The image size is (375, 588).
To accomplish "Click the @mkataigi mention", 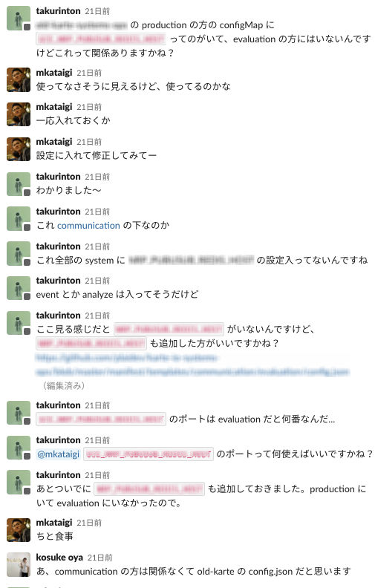I will coord(58,454).
